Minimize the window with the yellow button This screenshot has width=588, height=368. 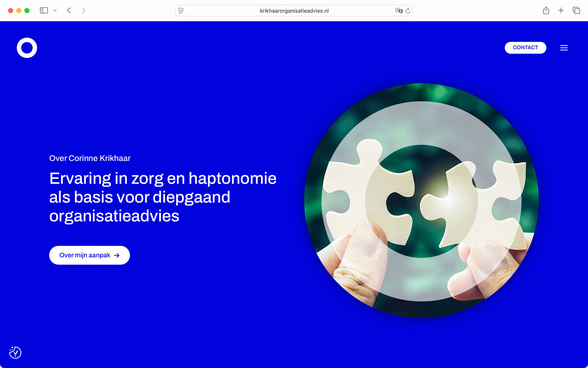(19, 10)
